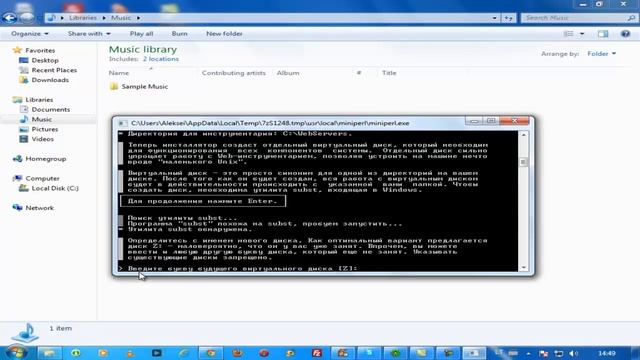Open Downloads under Favorites
The width and height of the screenshot is (640, 360).
(x=50, y=80)
